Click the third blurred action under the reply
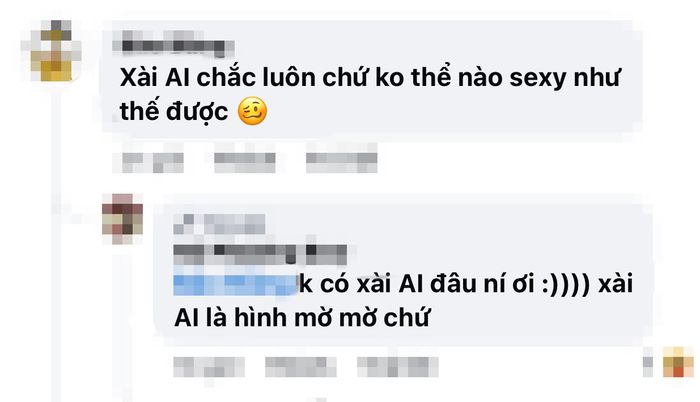This screenshot has height=402, width=700. [x=397, y=367]
